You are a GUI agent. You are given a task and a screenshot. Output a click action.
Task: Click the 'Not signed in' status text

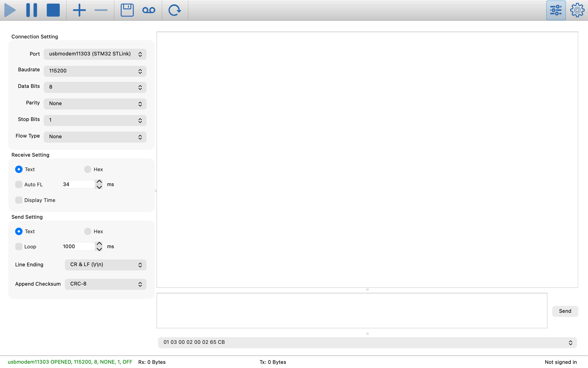point(561,362)
